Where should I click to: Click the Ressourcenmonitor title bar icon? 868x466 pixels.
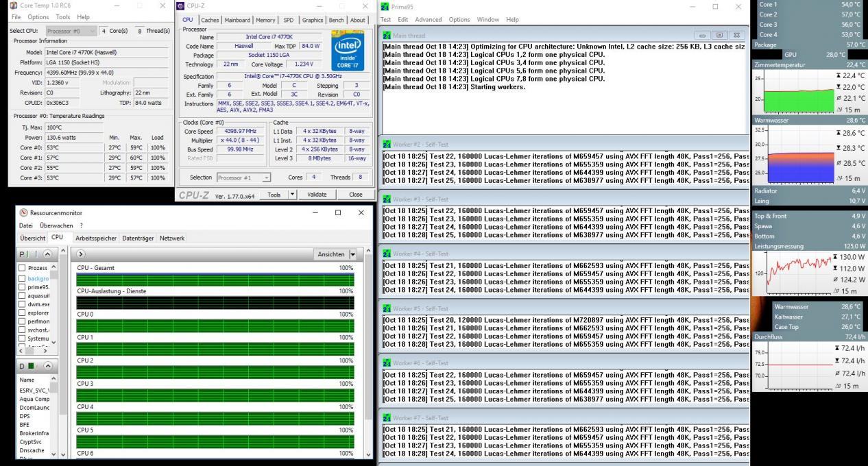(x=24, y=213)
